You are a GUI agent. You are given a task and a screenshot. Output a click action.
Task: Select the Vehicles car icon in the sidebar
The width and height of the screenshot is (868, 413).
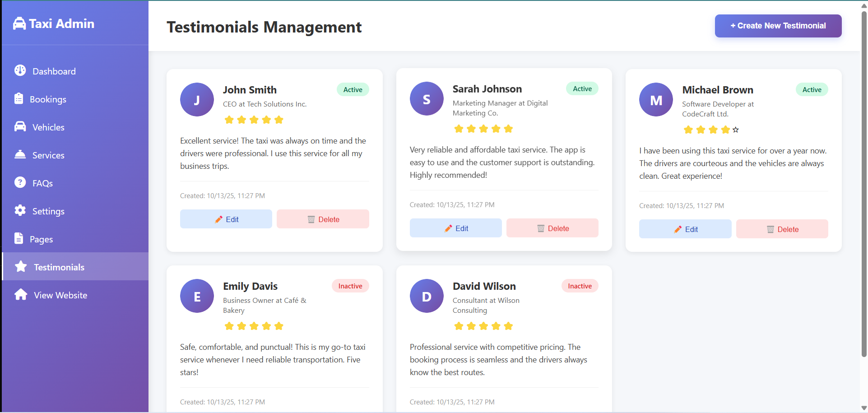coord(20,127)
